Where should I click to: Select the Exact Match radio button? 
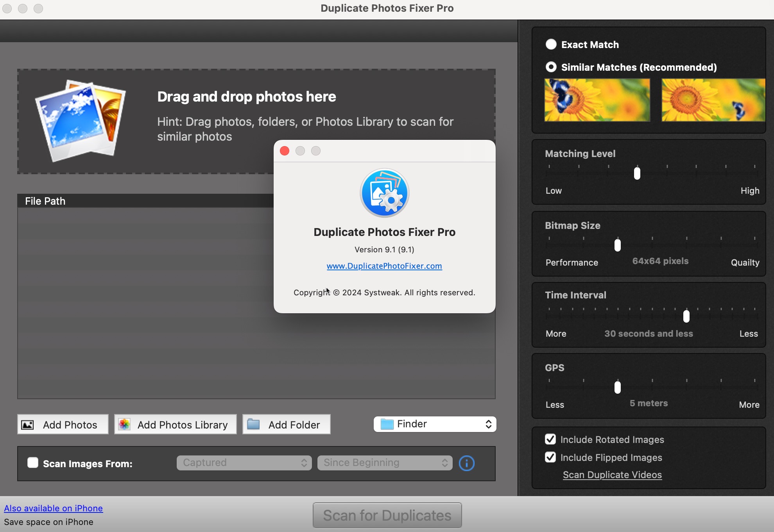pyautogui.click(x=551, y=44)
